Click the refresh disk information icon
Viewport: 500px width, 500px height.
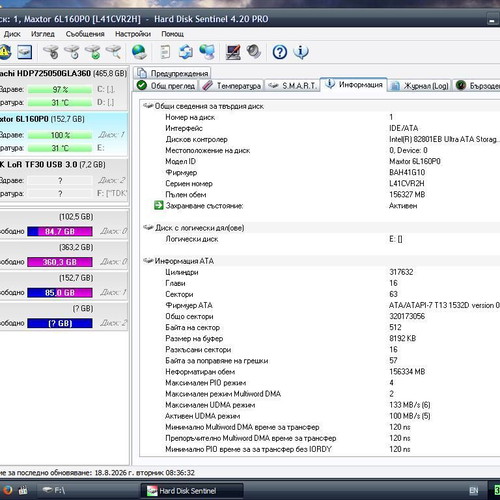185,52
